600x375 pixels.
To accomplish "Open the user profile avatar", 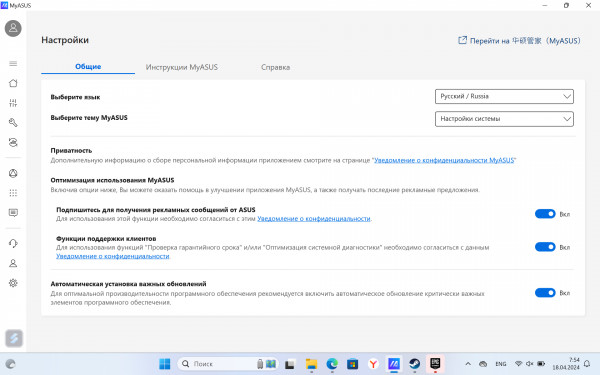I will pos(13,28).
